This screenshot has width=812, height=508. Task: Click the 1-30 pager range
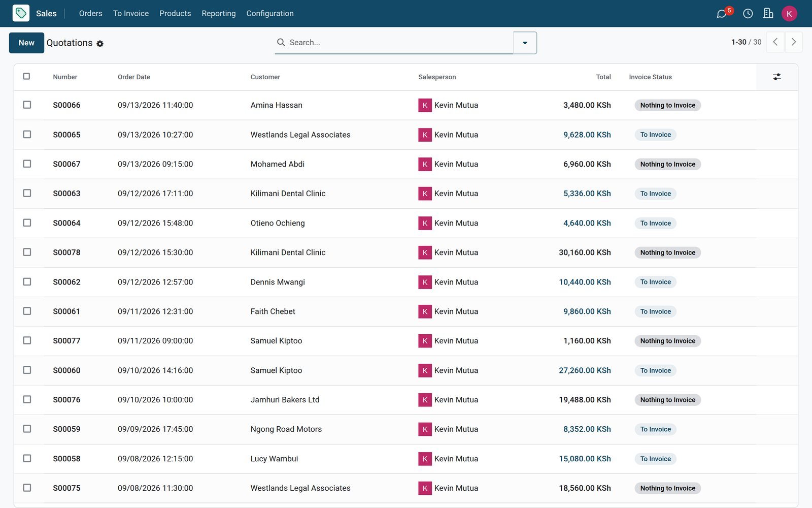738,42
